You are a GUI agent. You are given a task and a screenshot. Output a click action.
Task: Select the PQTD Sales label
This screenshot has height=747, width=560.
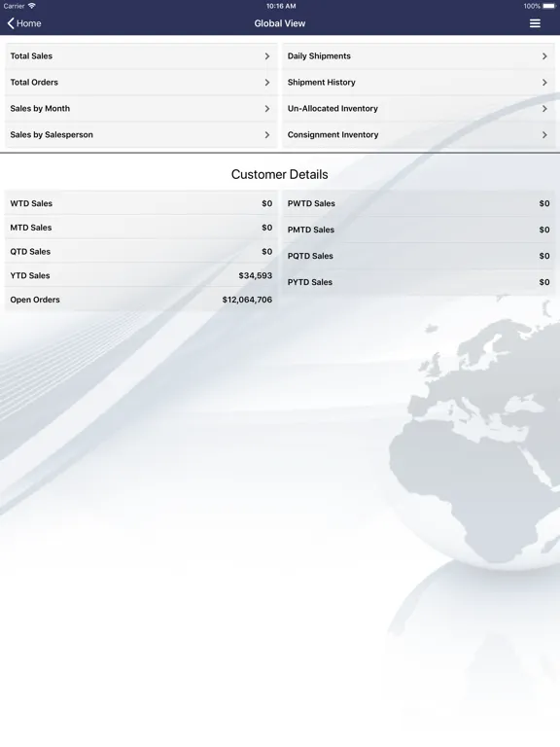(310, 256)
